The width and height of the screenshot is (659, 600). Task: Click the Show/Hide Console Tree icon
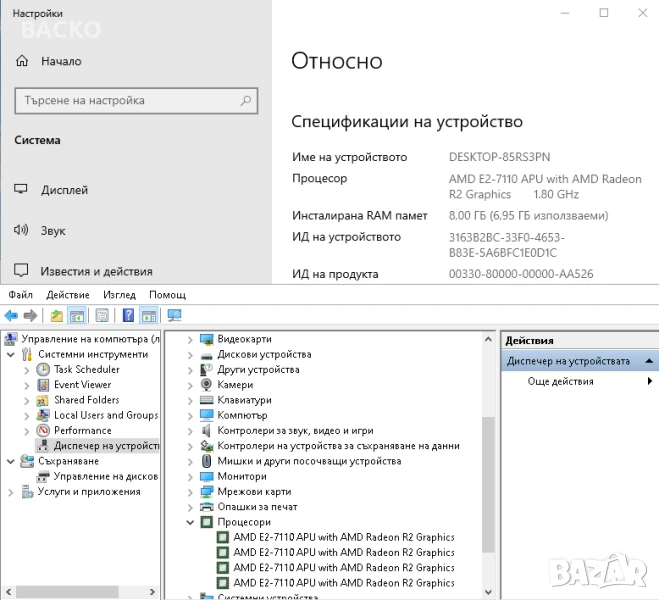[77, 316]
